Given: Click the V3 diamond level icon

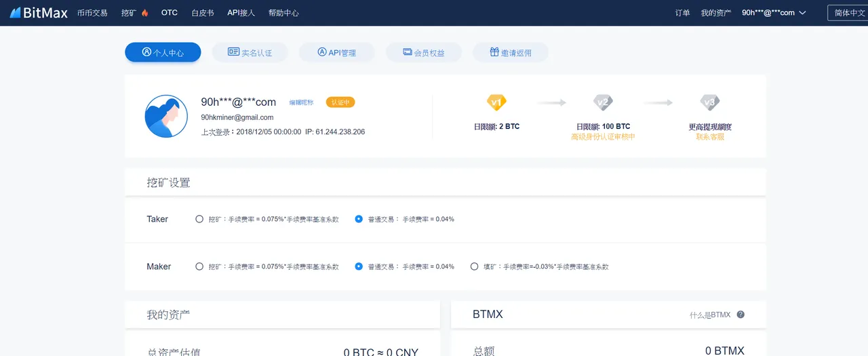Looking at the screenshot, I should (710, 103).
